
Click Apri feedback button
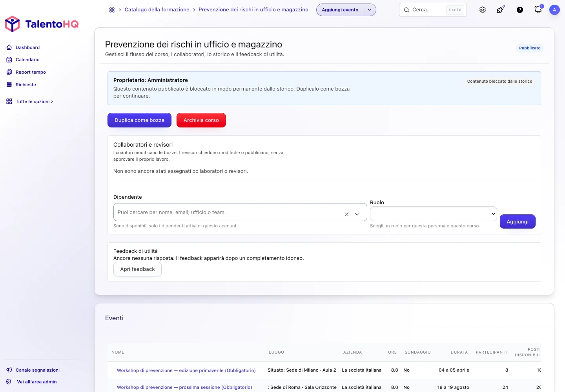tap(137, 269)
